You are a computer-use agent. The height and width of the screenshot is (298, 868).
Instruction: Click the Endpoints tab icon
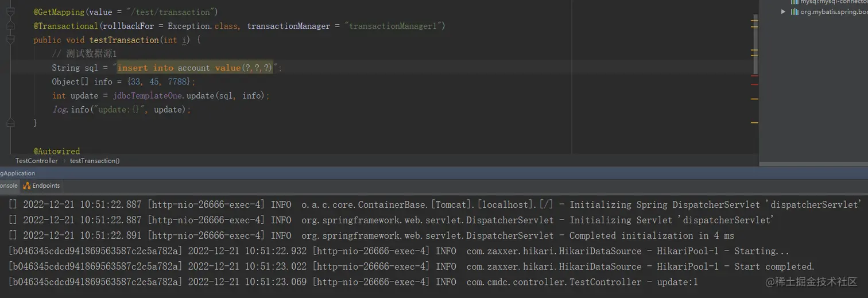(27, 185)
